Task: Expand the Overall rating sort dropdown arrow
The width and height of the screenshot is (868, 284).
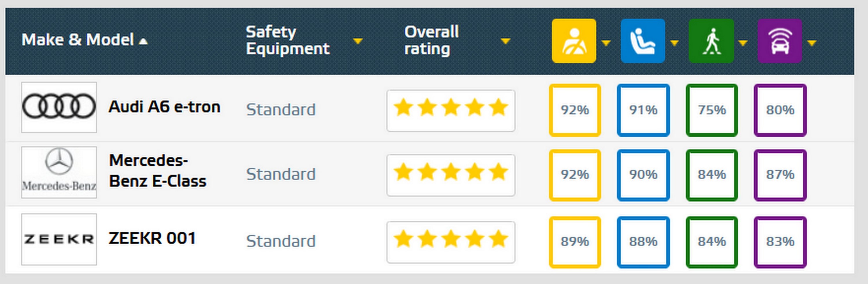Action: click(x=505, y=41)
